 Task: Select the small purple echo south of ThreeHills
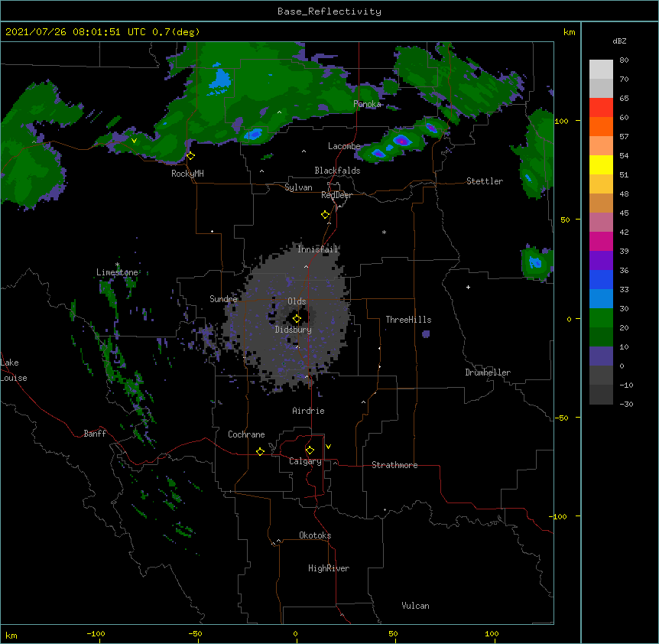[x=426, y=333]
